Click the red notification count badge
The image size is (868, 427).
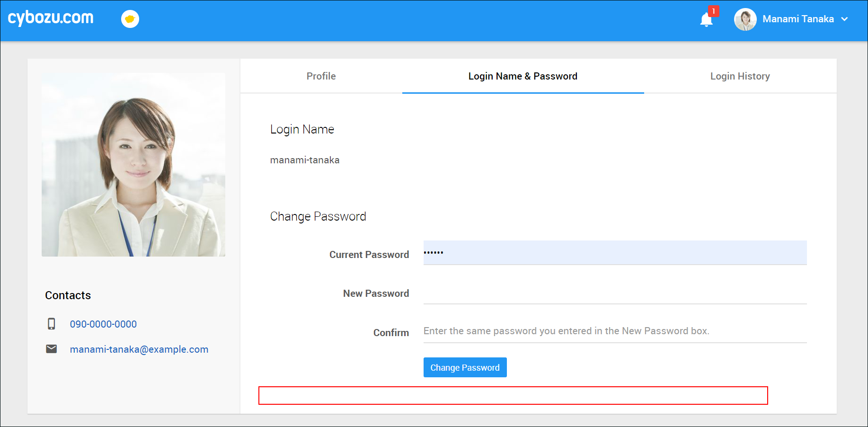pyautogui.click(x=713, y=11)
